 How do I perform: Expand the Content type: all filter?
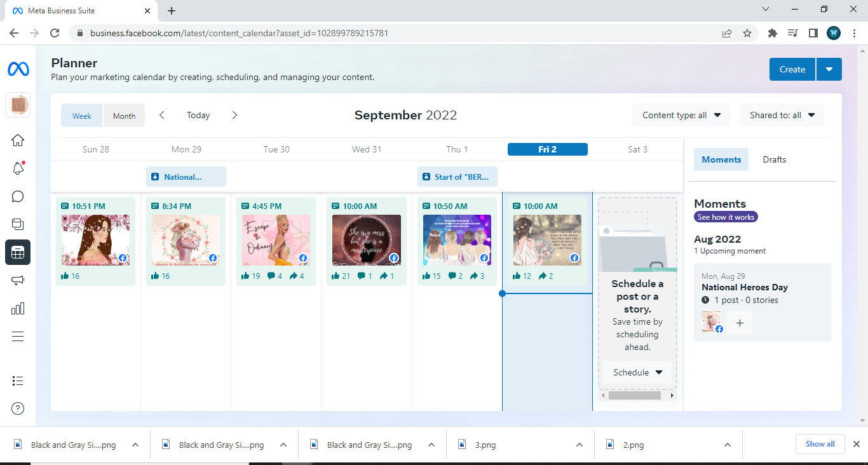point(681,115)
